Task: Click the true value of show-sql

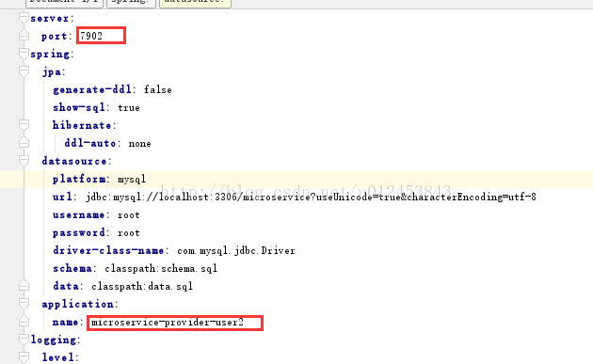Action: (129, 108)
